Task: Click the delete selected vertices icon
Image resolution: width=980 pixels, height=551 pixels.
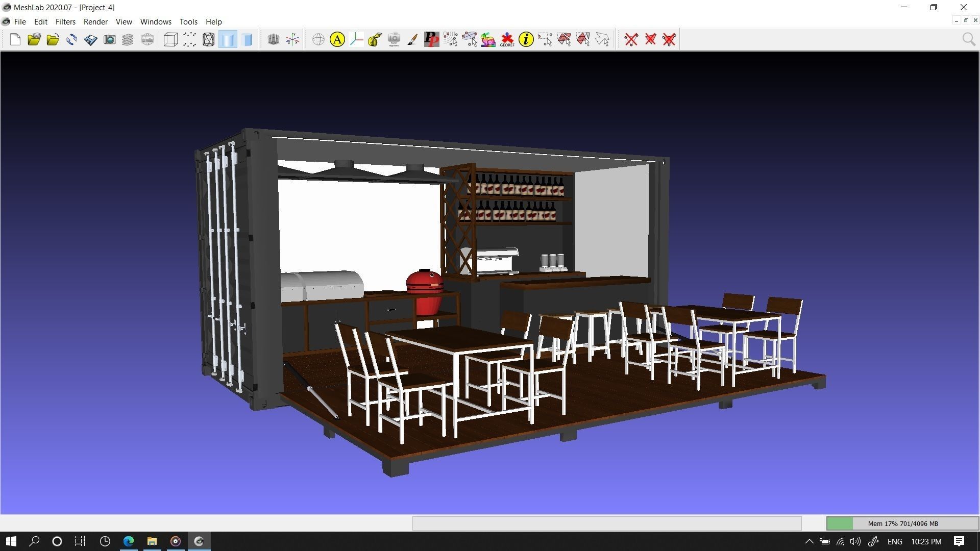Action: 631,39
